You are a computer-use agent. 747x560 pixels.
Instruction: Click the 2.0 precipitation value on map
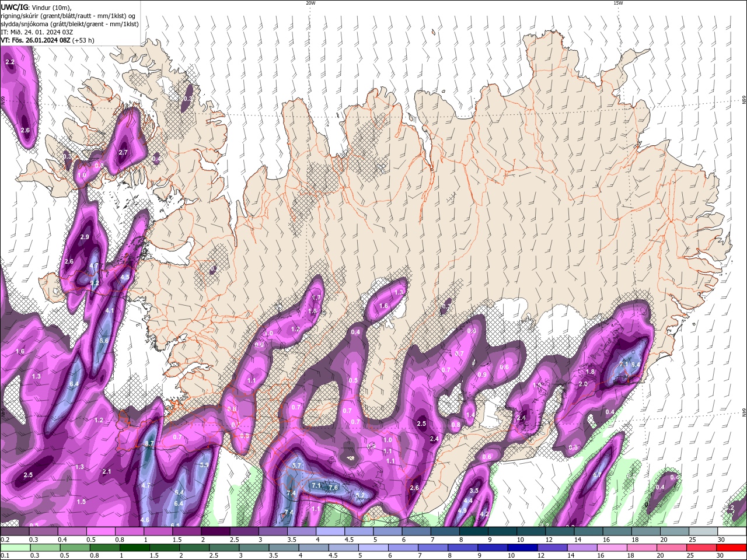[583, 384]
